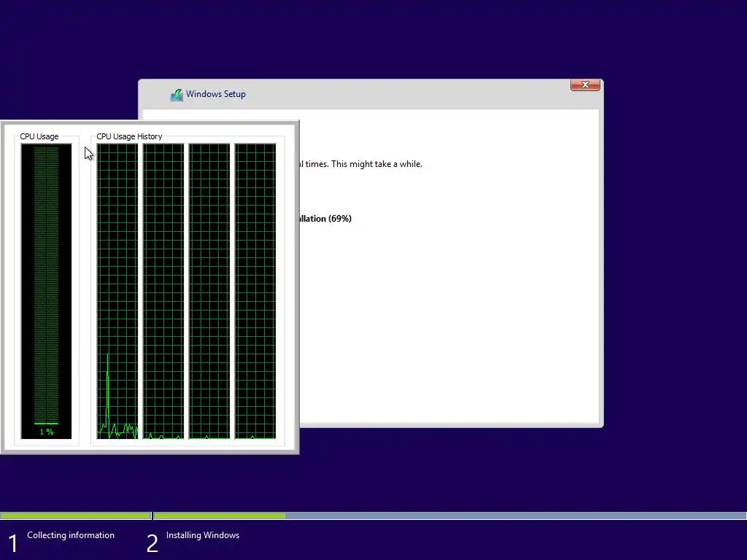Viewport: 747px width, 560px height.
Task: Click the Collecting information step label
Action: (x=71, y=535)
